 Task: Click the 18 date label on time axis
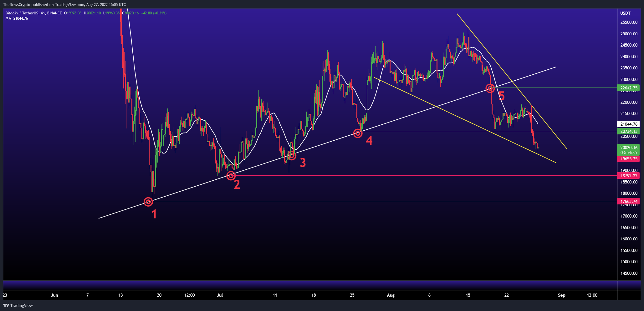[x=314, y=295]
